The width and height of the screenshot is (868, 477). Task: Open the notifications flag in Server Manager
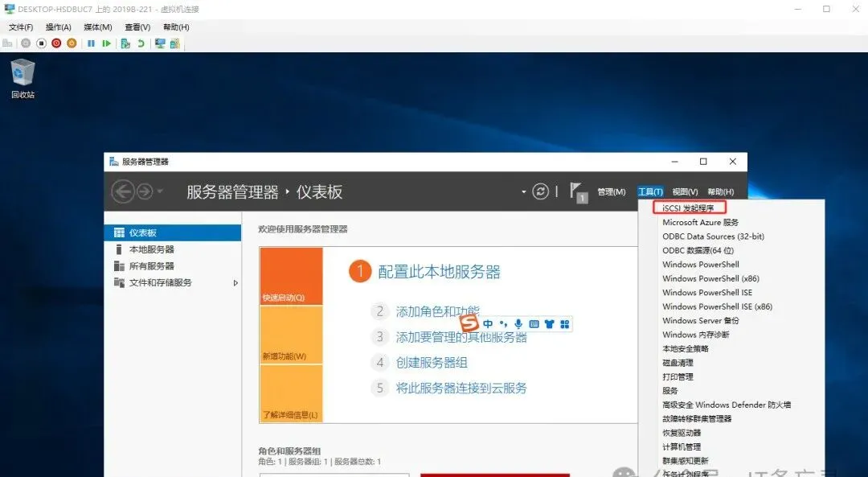pos(579,191)
